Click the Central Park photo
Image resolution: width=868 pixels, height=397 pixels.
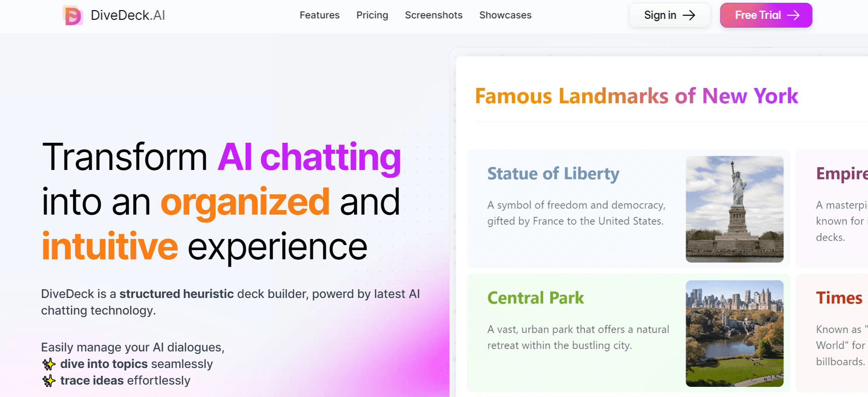point(734,333)
